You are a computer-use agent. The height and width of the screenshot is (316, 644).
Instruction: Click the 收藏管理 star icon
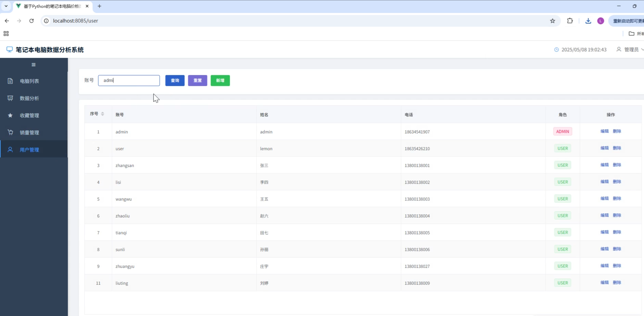(10, 115)
